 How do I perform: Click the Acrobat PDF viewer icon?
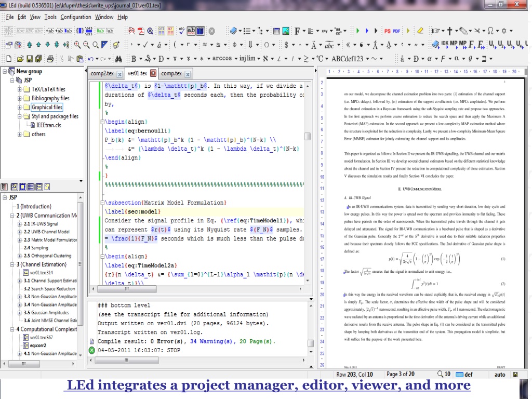141,31
